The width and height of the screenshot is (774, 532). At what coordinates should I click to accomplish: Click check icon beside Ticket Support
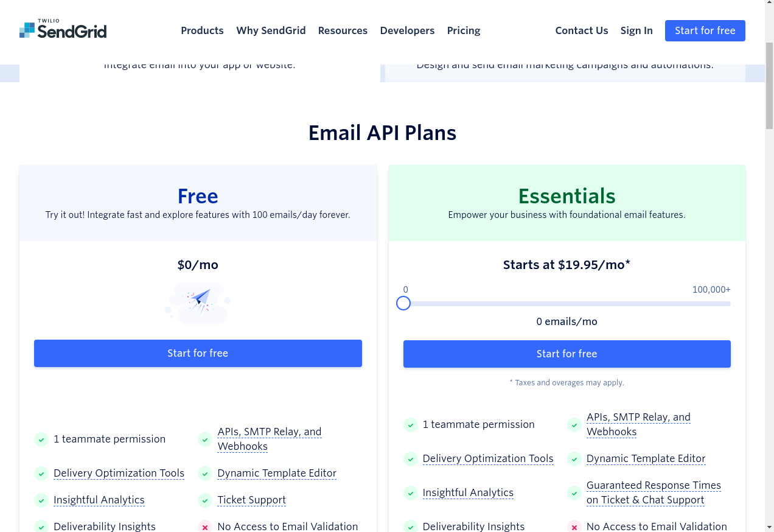pos(205,500)
